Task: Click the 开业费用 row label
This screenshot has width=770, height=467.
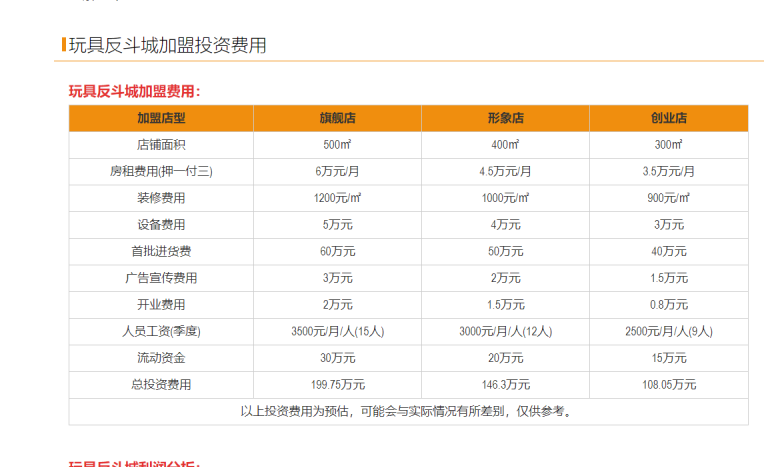Action: pos(161,305)
